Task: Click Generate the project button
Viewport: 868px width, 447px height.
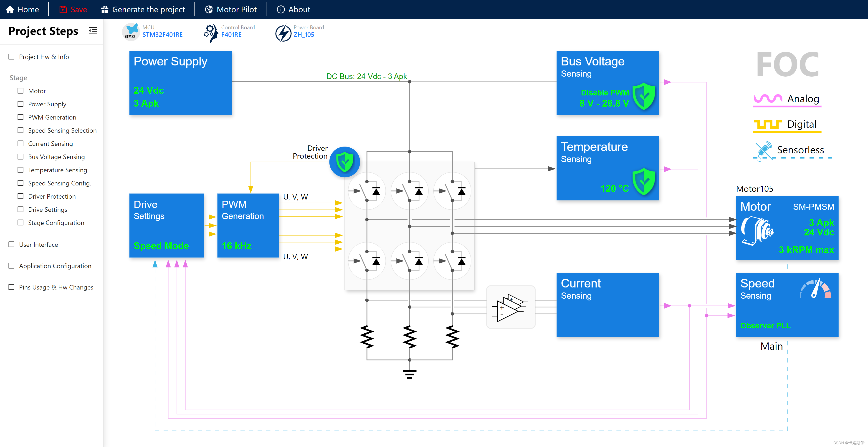Action: pos(143,9)
